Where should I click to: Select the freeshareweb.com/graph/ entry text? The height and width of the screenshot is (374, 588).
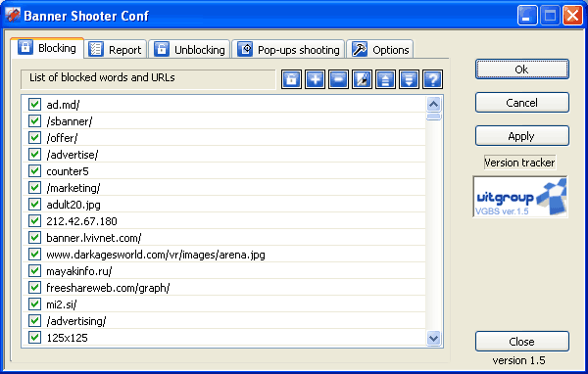coord(108,288)
